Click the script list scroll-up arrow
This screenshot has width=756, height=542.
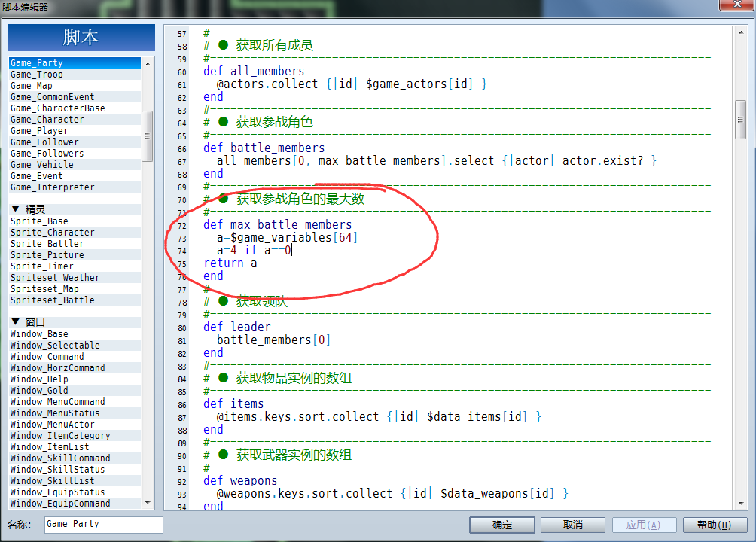148,64
